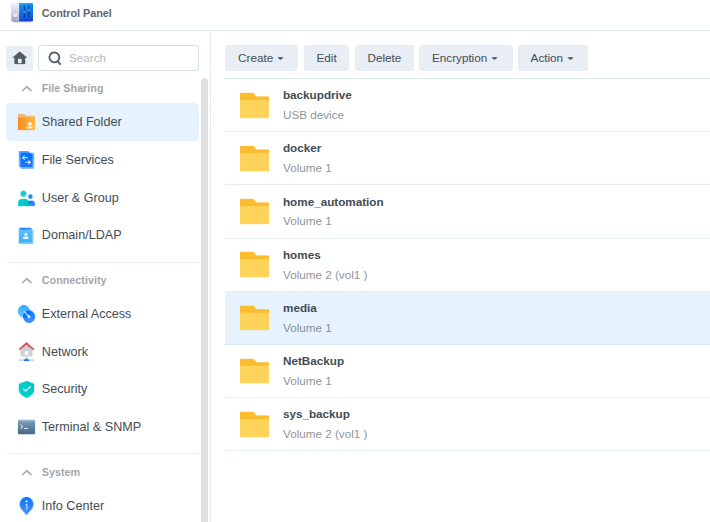Screen dimensions: 710x522
Task: Open External Access icon
Action: point(26,314)
